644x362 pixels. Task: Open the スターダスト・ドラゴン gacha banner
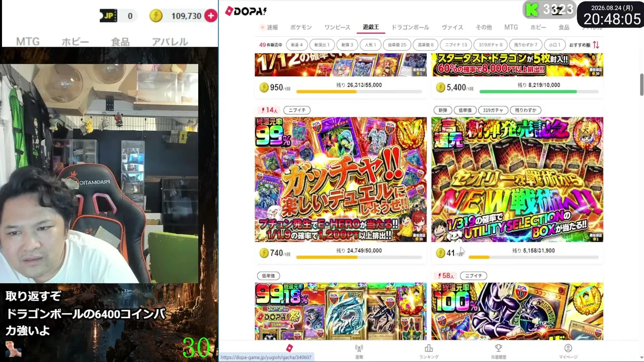pos(517,64)
